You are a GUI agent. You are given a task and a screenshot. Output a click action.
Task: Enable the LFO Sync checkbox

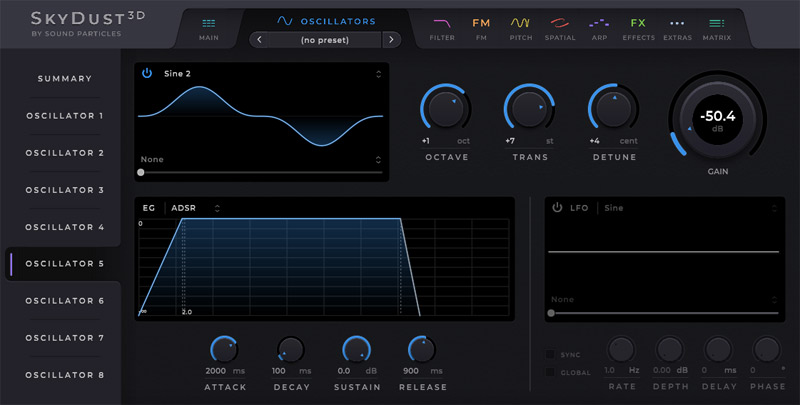[x=551, y=355]
